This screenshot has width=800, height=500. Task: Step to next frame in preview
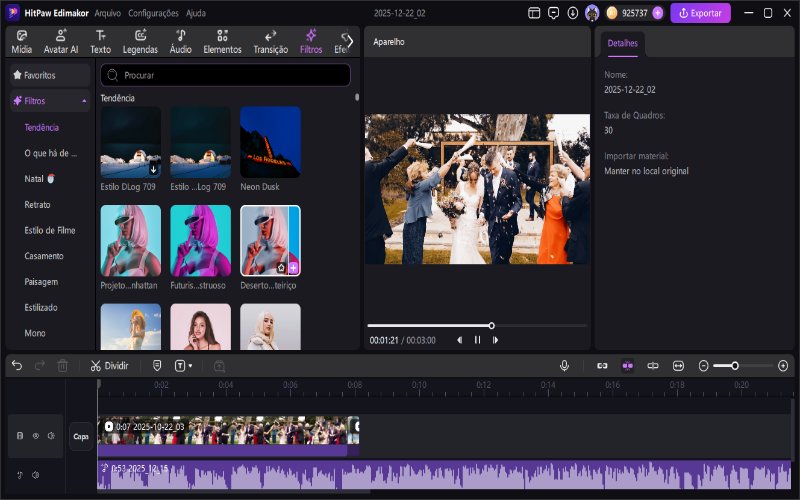click(x=495, y=340)
